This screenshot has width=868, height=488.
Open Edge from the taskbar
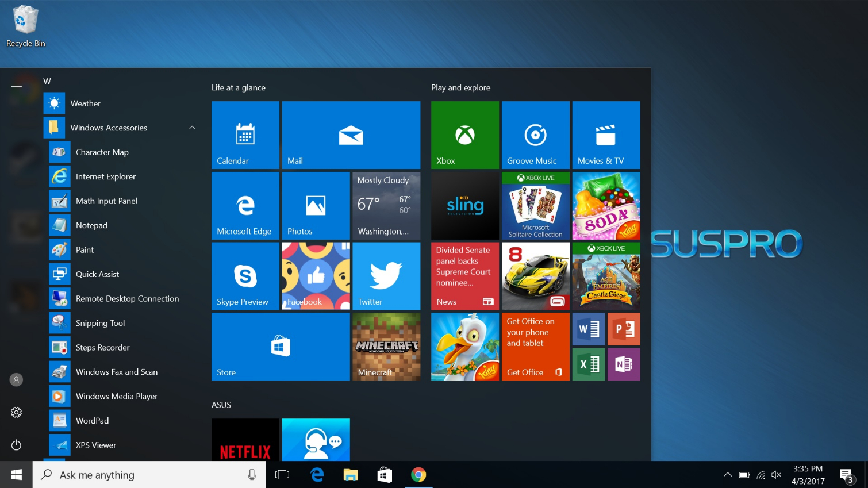point(317,475)
